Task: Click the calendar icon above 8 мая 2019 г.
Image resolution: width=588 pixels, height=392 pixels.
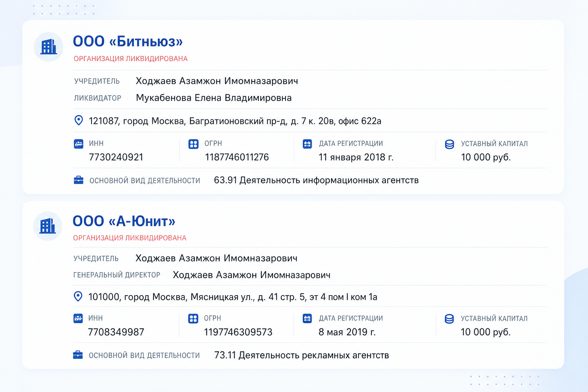Action: pos(307,318)
